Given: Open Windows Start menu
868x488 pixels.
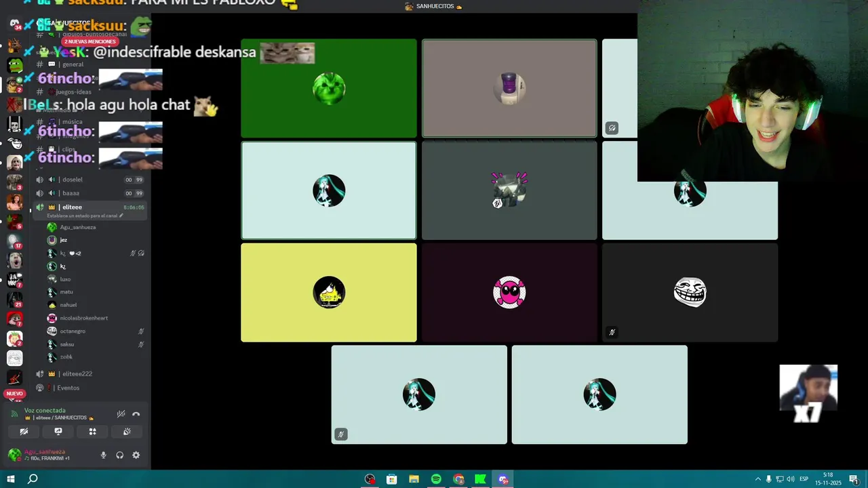Looking at the screenshot, I should click(x=11, y=479).
